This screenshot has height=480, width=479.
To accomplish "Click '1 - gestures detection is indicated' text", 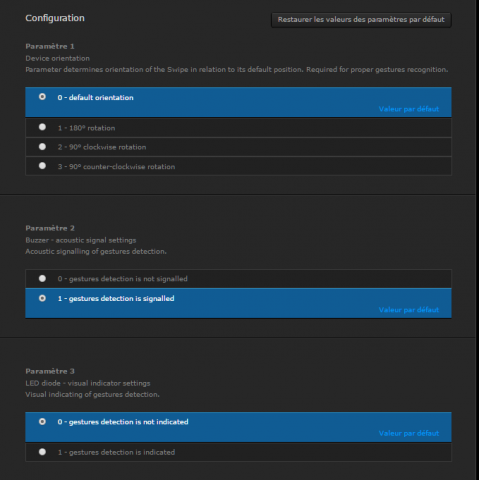I will click(x=116, y=452).
